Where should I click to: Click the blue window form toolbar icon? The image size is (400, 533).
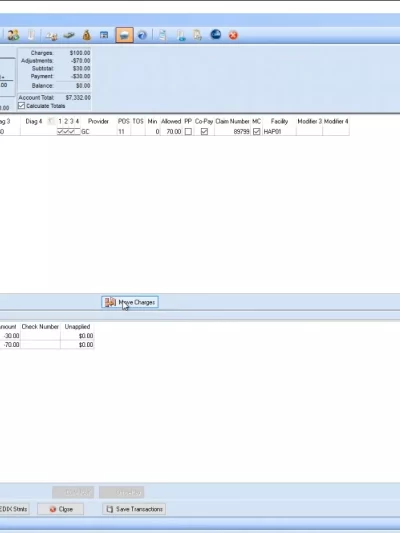tap(104, 35)
